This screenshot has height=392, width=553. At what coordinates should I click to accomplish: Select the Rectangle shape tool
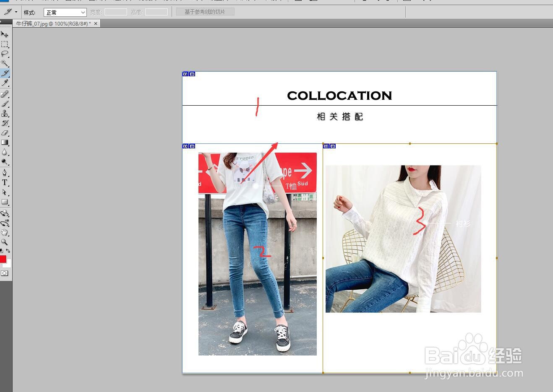(x=5, y=202)
